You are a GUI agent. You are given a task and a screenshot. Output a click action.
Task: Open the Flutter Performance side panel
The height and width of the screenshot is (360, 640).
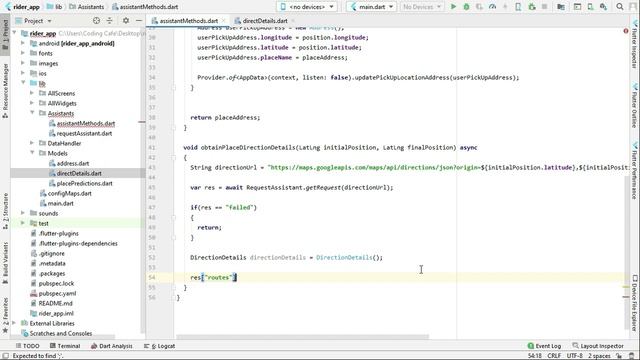(635, 171)
